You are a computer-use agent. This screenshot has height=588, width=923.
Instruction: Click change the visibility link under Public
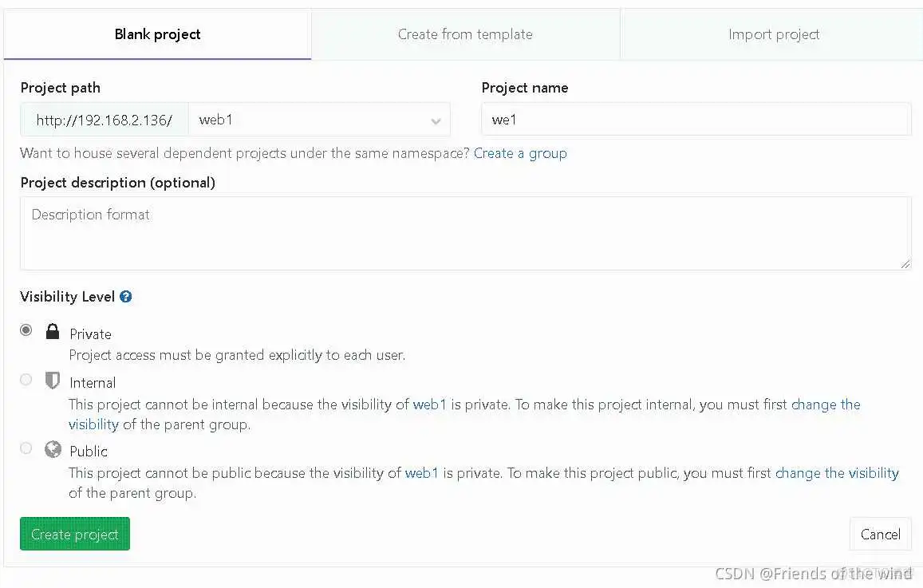837,473
